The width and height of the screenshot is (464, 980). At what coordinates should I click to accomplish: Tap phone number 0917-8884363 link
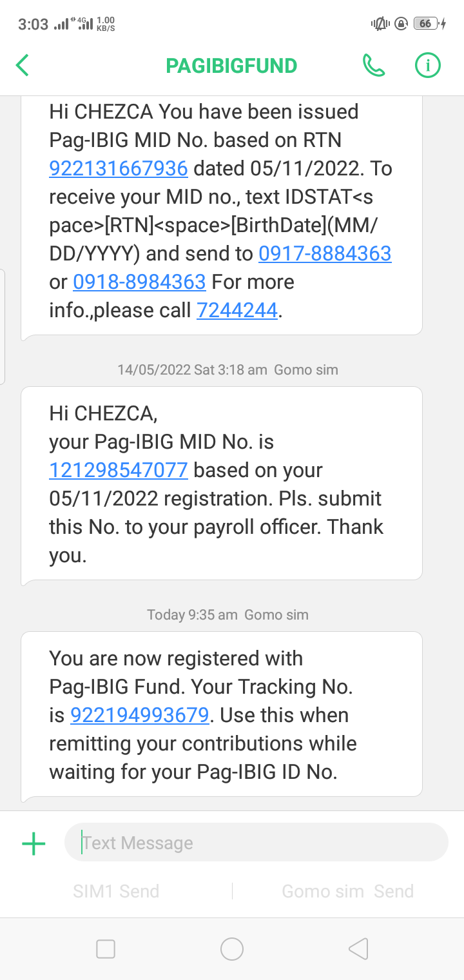tap(325, 254)
